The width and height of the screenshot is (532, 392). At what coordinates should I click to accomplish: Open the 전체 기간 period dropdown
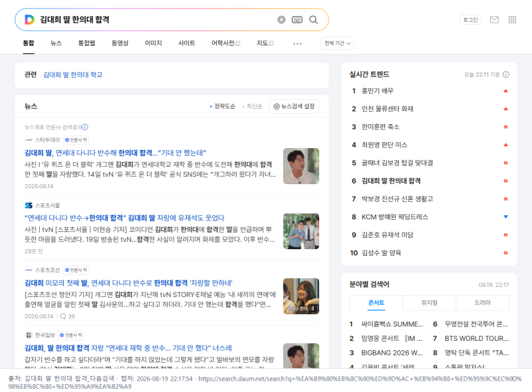click(x=337, y=43)
